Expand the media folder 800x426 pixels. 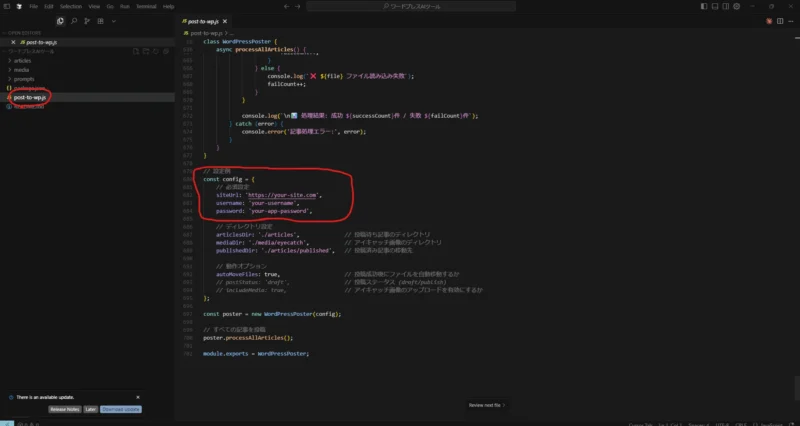pos(21,70)
